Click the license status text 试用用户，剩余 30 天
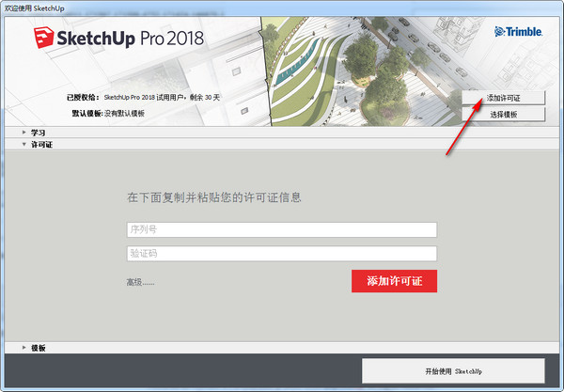 click(x=188, y=98)
